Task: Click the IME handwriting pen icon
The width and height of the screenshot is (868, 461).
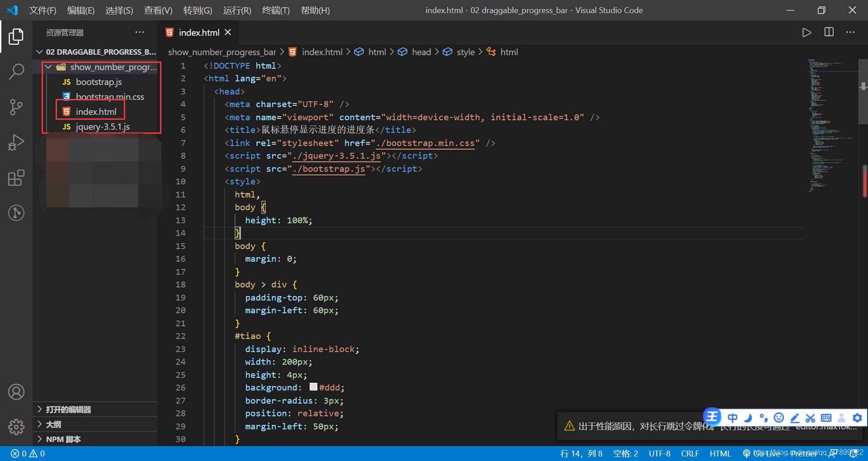Action: pyautogui.click(x=794, y=418)
